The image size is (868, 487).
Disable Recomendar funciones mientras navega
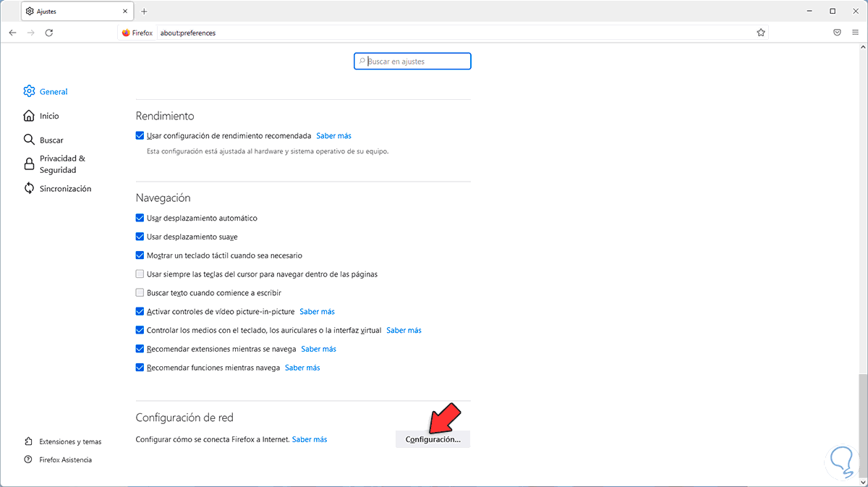pyautogui.click(x=140, y=368)
